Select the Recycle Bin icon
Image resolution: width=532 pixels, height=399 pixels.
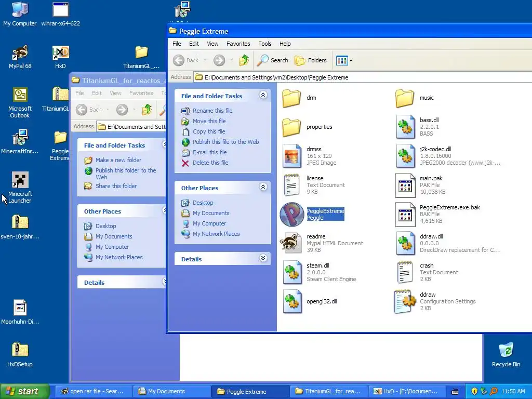(506, 355)
